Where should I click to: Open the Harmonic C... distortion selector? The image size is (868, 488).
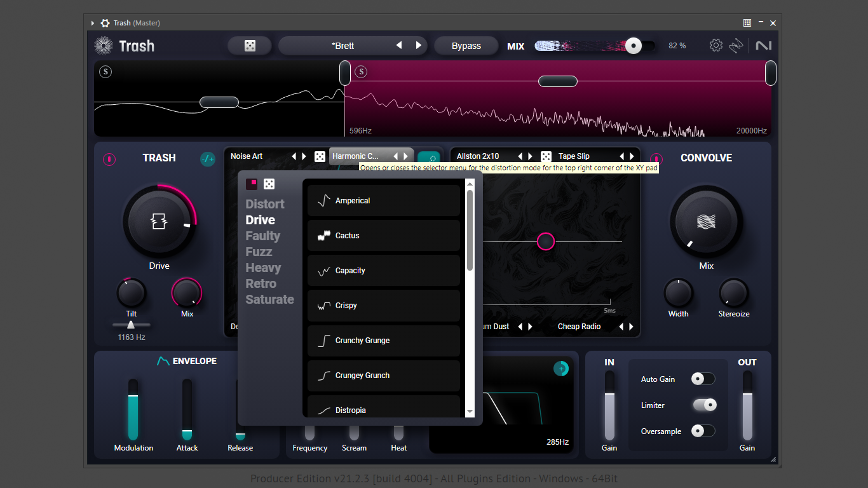(x=355, y=156)
